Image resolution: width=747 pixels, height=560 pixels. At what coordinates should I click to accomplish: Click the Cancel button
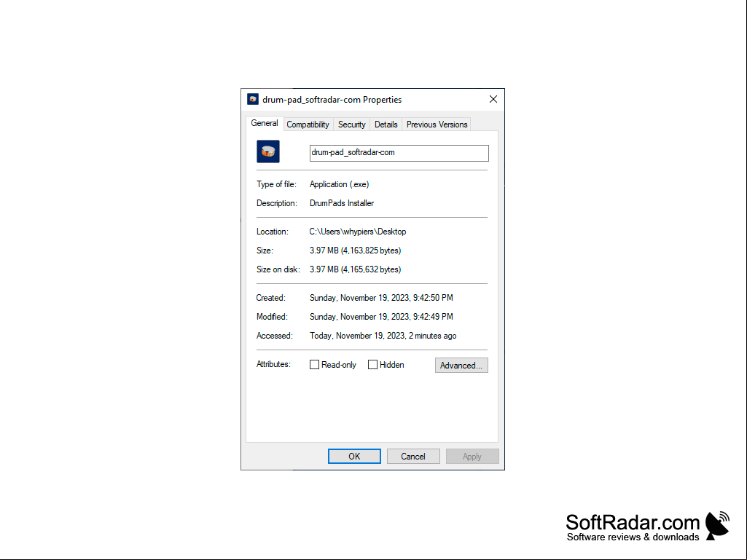(x=413, y=456)
